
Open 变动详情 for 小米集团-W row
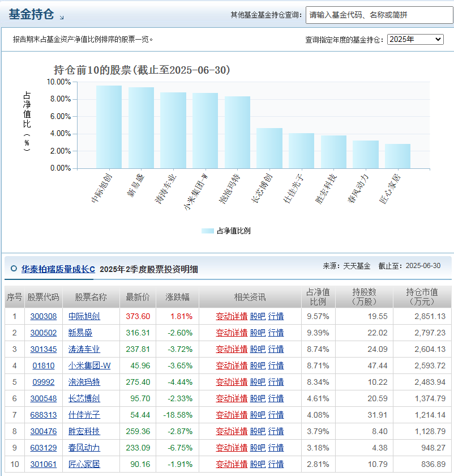(x=232, y=365)
